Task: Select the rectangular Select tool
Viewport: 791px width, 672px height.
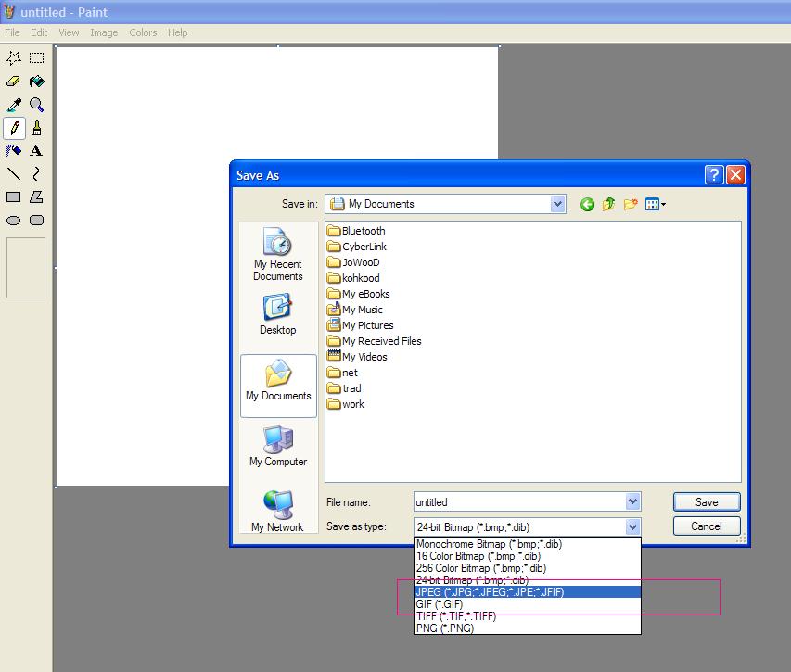Action: [x=37, y=58]
